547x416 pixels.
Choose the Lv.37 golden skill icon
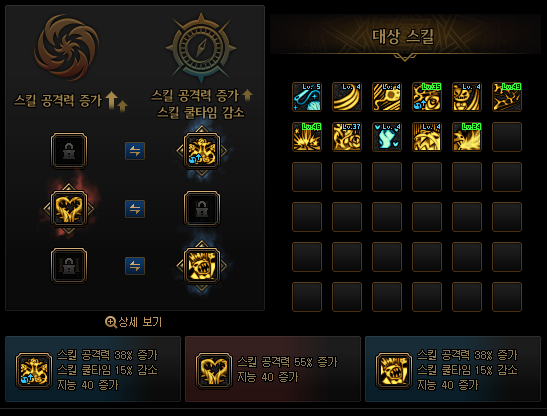pos(347,137)
